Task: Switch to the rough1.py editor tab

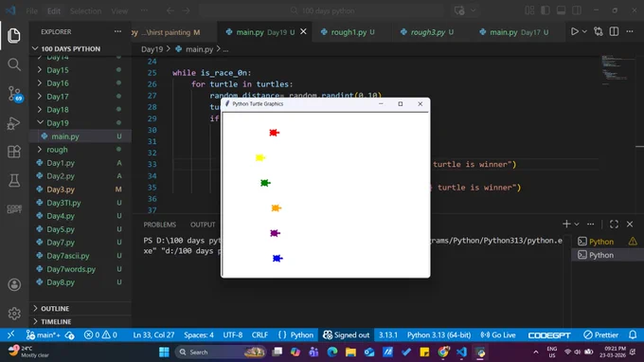Action: (348, 32)
